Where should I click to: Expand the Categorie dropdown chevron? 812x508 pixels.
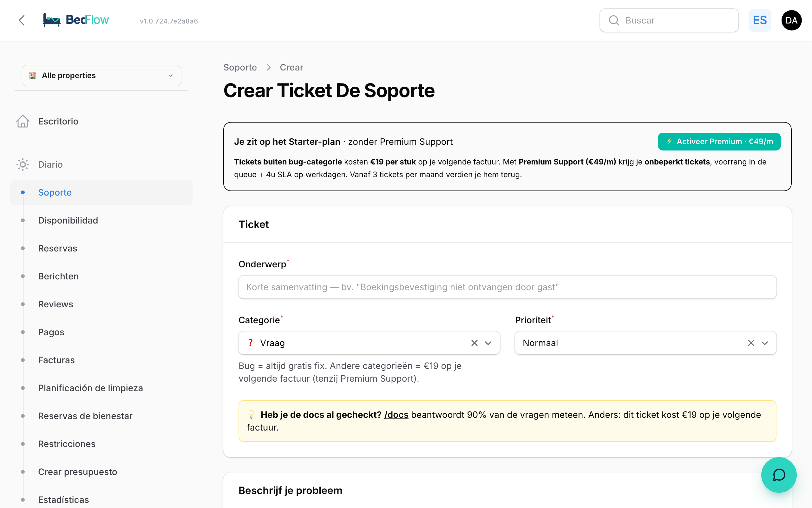(488, 343)
